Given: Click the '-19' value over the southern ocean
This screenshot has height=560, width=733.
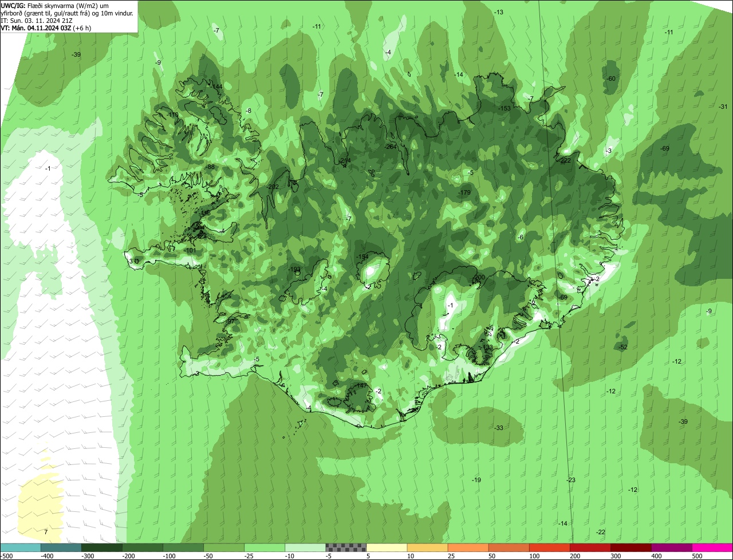Looking at the screenshot, I should pos(476,480).
